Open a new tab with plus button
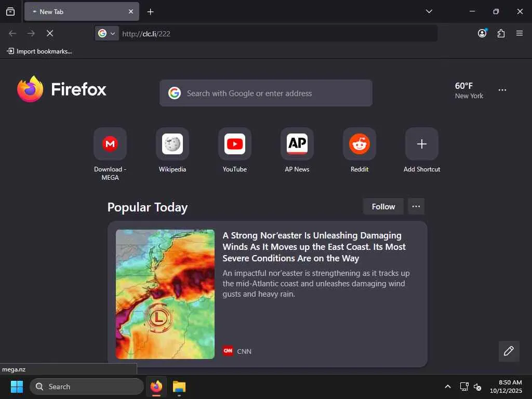Image resolution: width=532 pixels, height=399 pixels. click(150, 12)
